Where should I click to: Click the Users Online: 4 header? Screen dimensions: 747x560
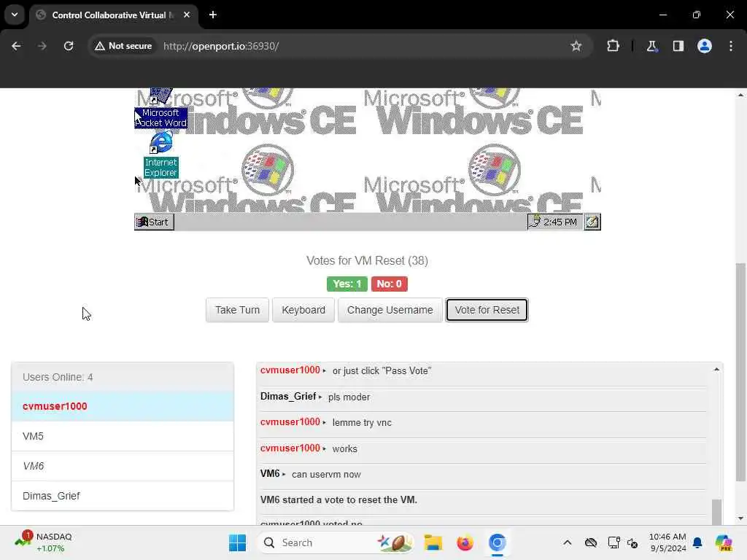coord(123,377)
